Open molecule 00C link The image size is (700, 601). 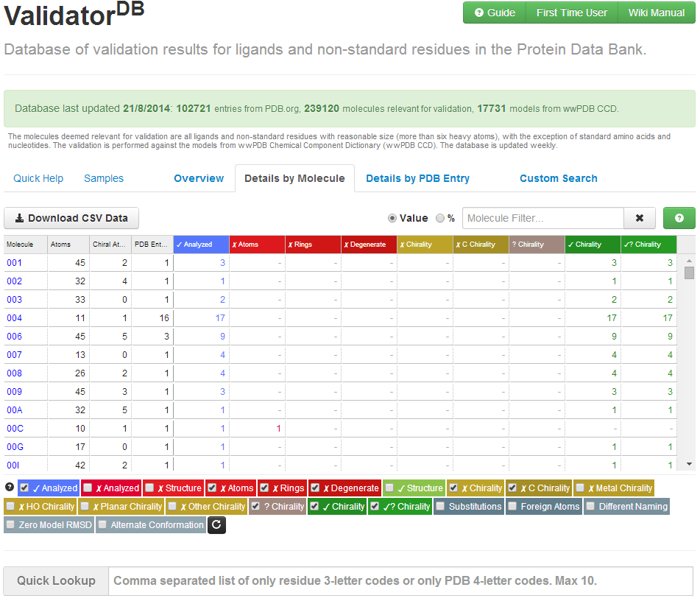15,429
